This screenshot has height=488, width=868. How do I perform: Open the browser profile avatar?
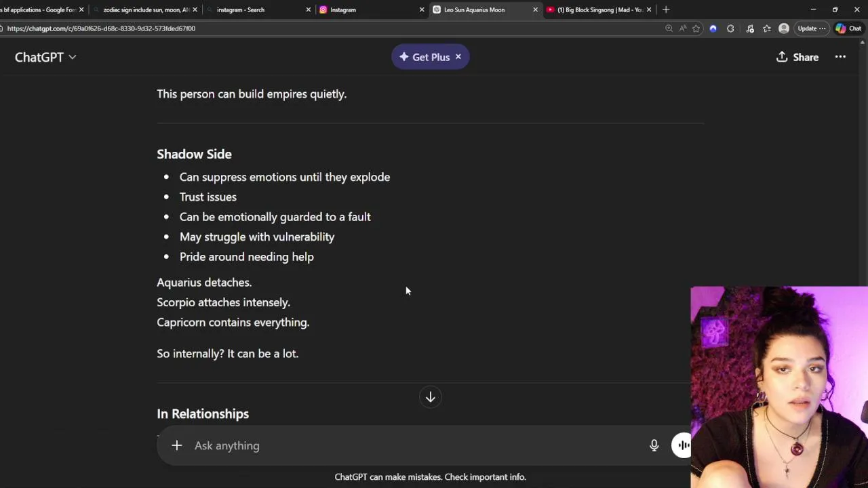784,28
